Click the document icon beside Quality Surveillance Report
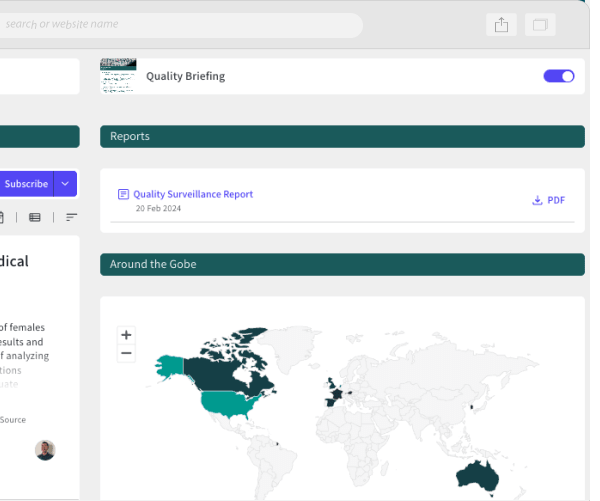Viewport: 600px width, 501px height. pos(123,195)
